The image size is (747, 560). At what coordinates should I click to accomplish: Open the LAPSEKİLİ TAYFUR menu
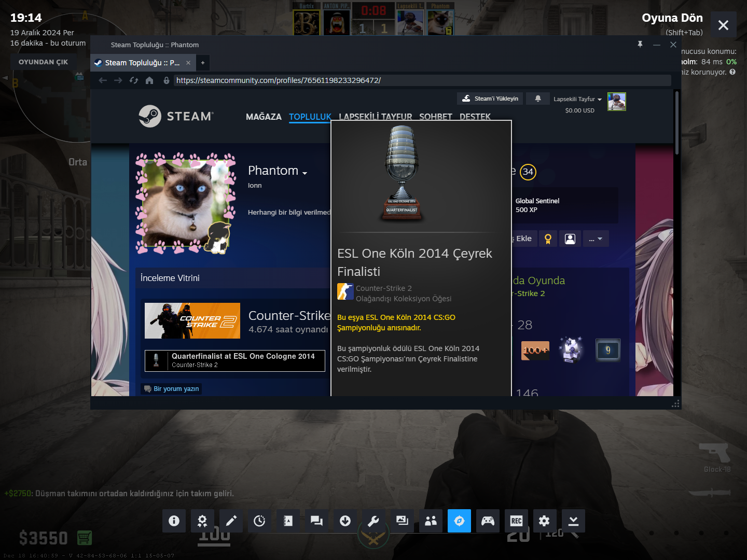tap(376, 116)
